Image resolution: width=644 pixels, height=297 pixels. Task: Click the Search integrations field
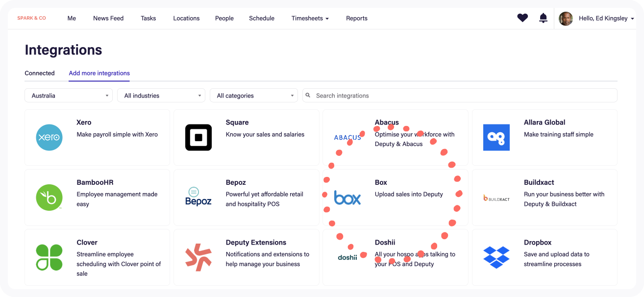pos(460,96)
